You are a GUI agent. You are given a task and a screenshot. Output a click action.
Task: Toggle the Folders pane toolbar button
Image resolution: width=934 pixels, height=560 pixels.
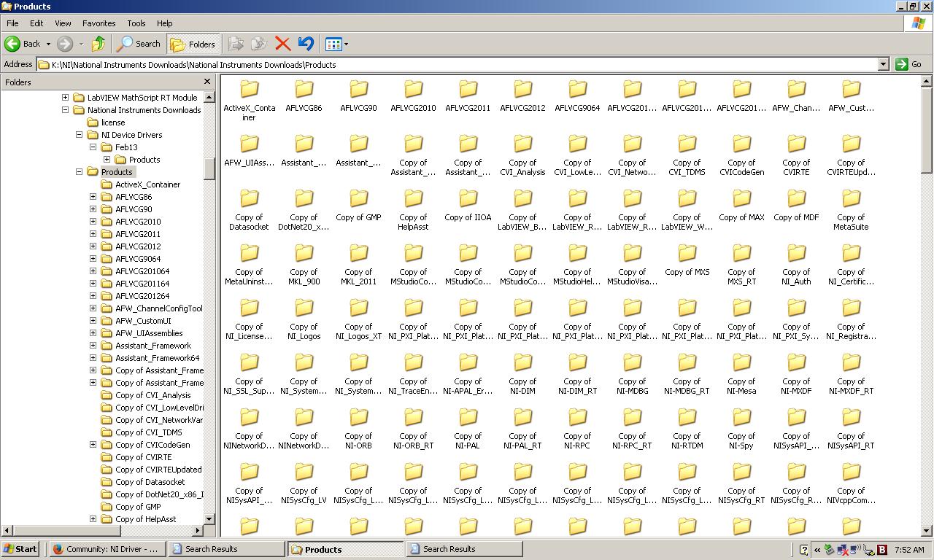point(193,44)
